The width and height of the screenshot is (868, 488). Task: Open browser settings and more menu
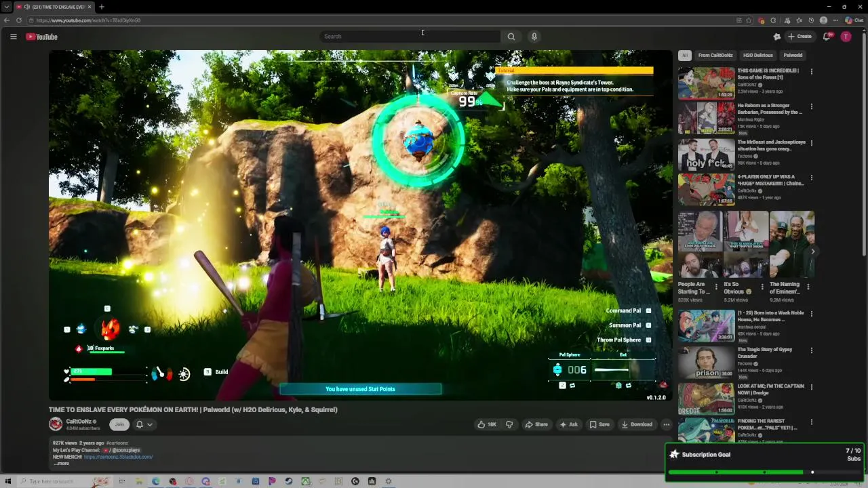click(x=835, y=20)
